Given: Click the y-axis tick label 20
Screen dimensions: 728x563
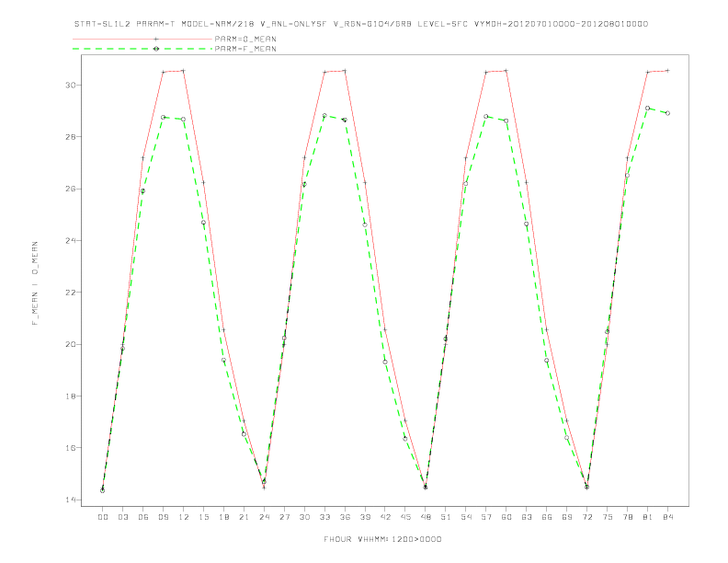Looking at the screenshot, I should click(71, 345).
